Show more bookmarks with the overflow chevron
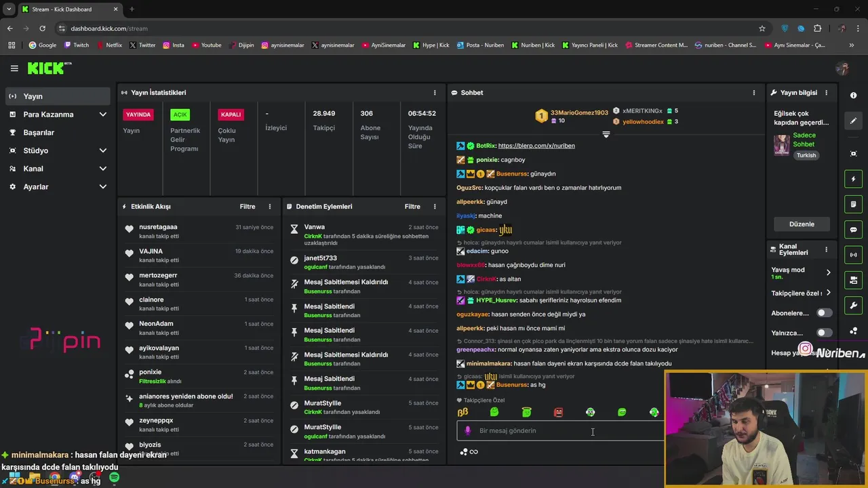 (852, 45)
